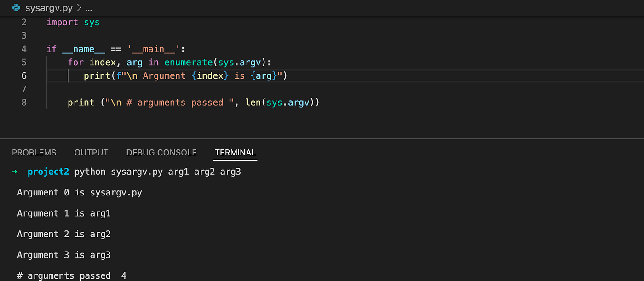644x281 pixels.
Task: Click line number 4 in the gutter
Action: (24, 49)
